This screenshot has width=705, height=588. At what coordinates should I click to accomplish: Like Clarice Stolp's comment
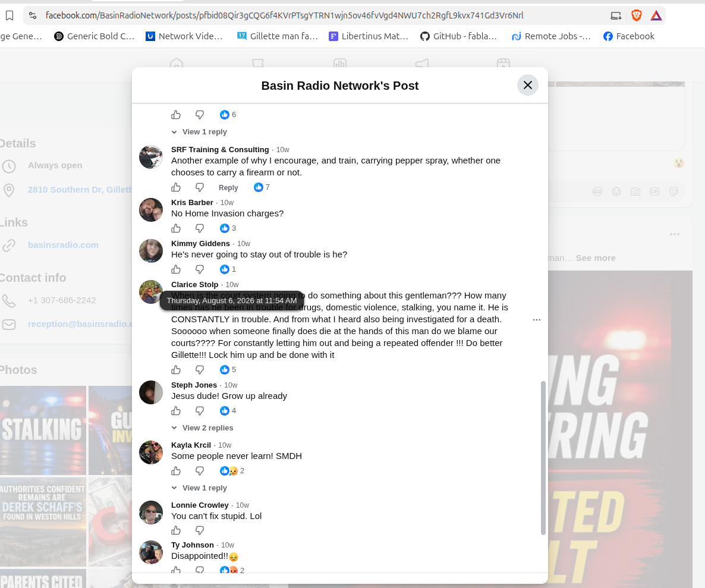point(176,370)
